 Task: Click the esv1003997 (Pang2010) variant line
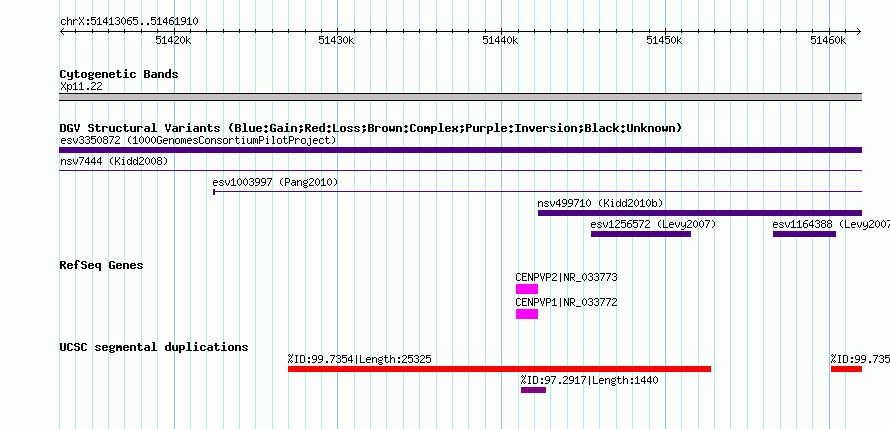click(x=537, y=192)
